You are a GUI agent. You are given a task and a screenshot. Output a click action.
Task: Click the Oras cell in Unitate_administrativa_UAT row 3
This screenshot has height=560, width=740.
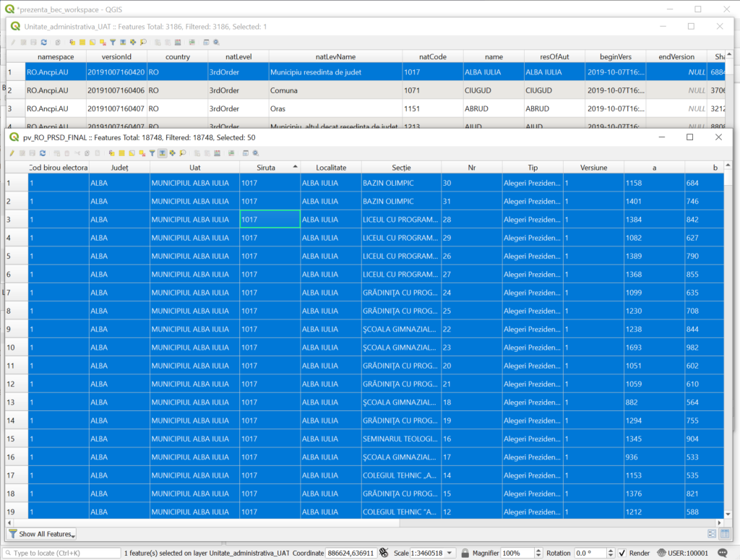tap(335, 108)
